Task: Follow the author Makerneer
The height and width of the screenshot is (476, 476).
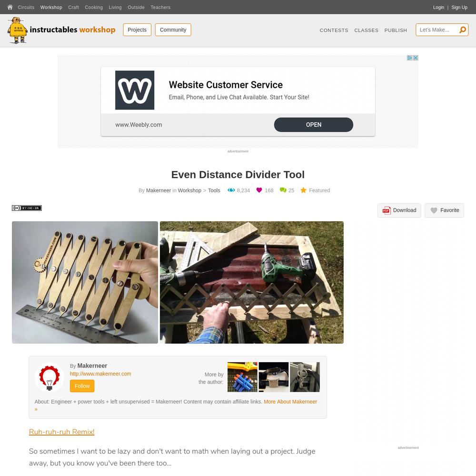Action: pyautogui.click(x=82, y=386)
